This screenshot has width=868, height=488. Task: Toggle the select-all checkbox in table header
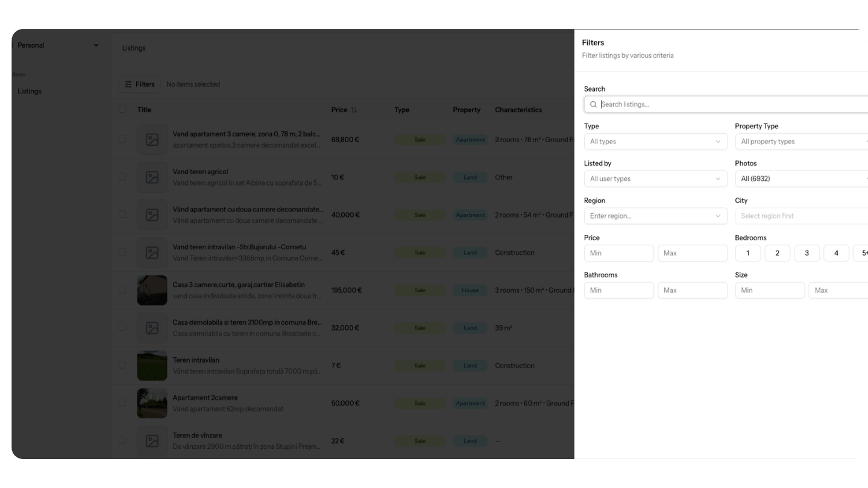(123, 109)
